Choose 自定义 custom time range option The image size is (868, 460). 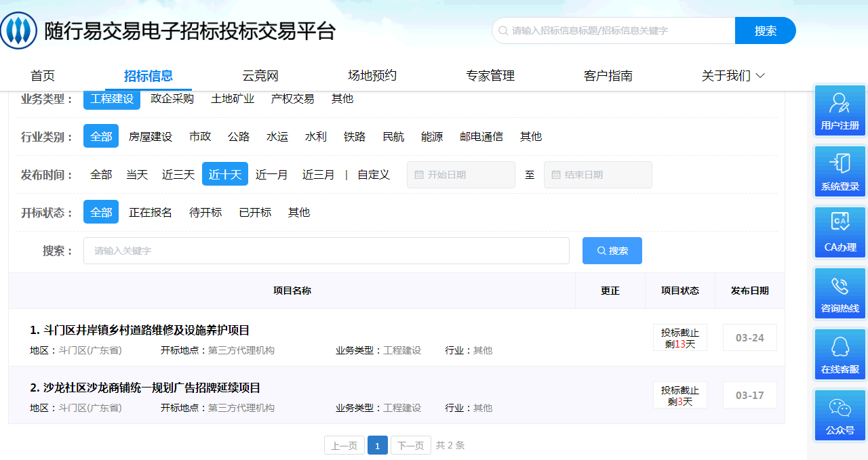(374, 175)
